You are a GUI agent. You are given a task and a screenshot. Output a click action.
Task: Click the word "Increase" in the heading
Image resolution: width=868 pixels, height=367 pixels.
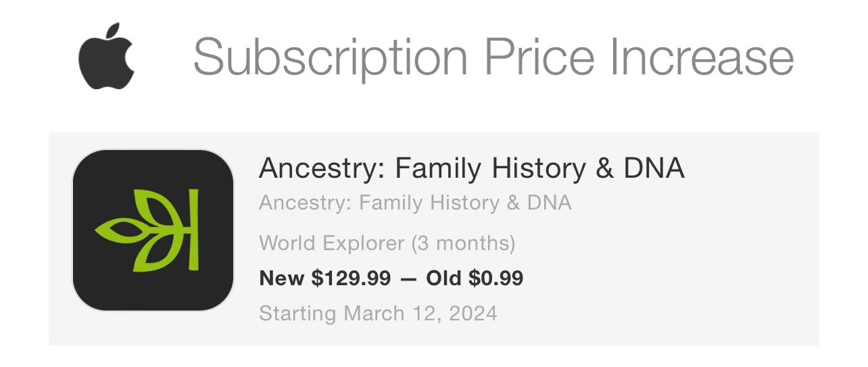point(702,57)
